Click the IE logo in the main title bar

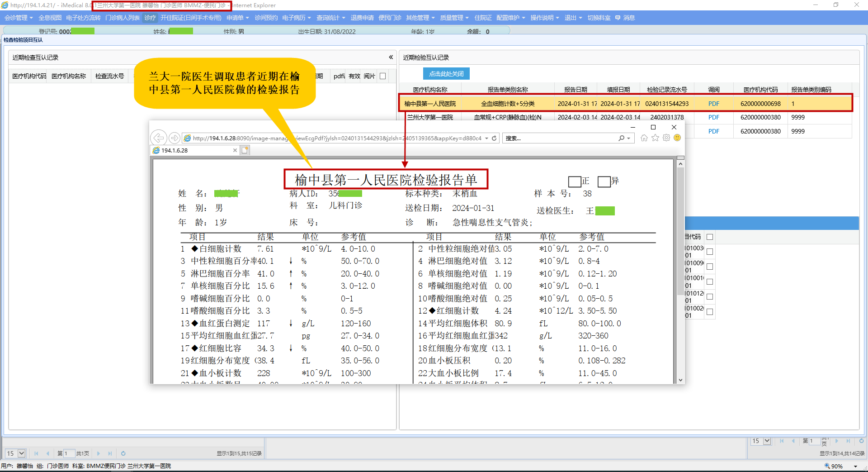(5, 5)
